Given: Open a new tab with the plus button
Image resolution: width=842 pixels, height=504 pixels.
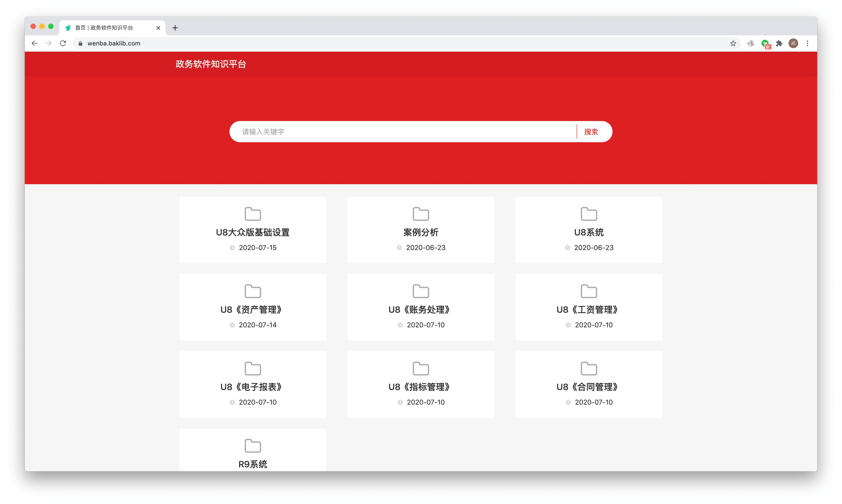Looking at the screenshot, I should (x=175, y=28).
